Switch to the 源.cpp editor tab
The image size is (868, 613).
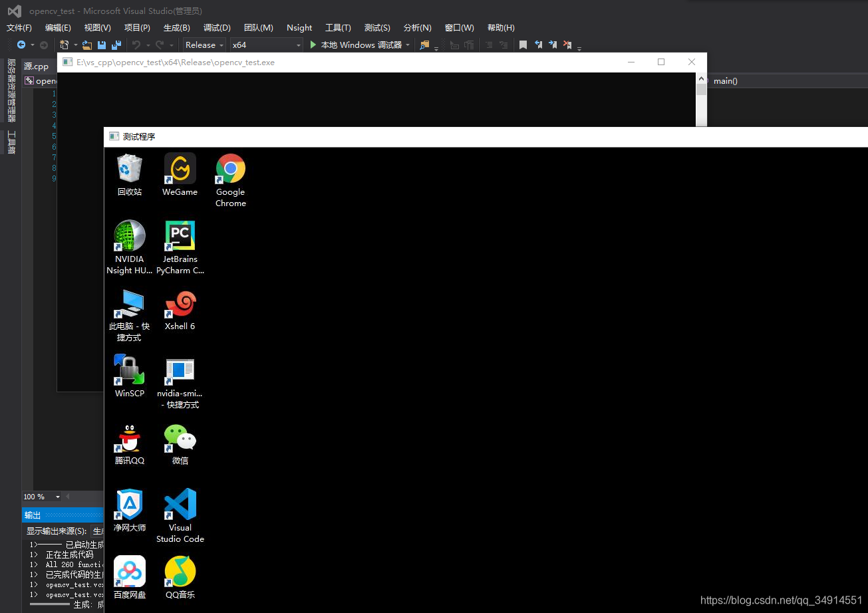pos(37,66)
